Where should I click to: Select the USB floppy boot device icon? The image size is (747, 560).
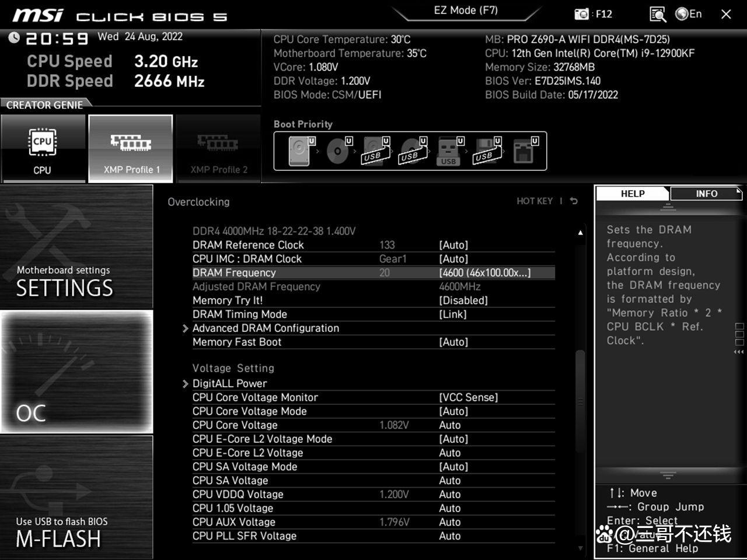(x=487, y=151)
